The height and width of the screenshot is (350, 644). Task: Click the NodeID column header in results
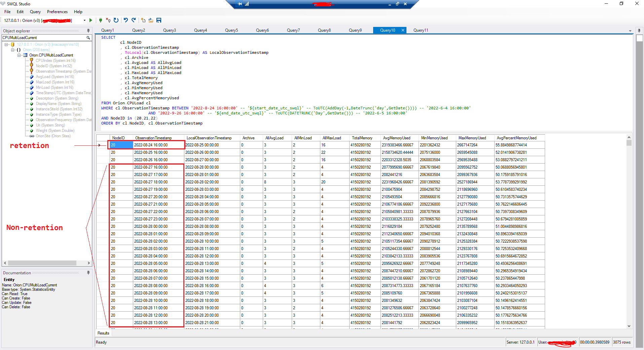(x=118, y=138)
